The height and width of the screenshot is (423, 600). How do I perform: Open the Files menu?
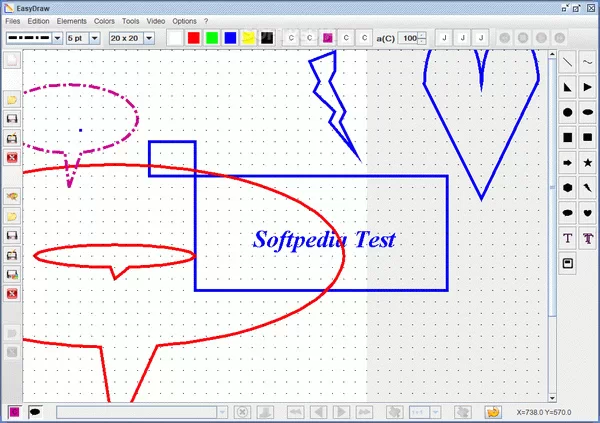13,21
